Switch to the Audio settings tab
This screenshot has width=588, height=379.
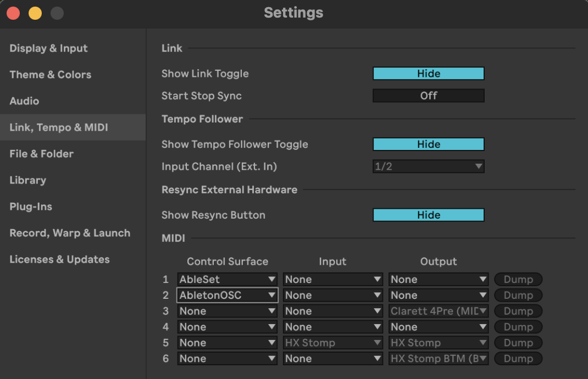click(24, 101)
